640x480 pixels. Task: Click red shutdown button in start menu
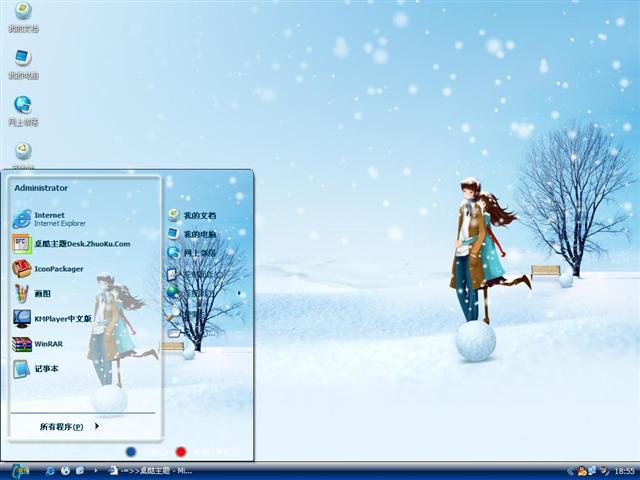181,451
